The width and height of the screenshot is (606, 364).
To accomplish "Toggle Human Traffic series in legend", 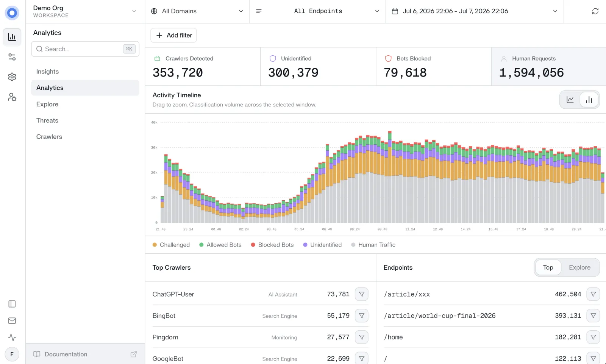I will coord(373,245).
